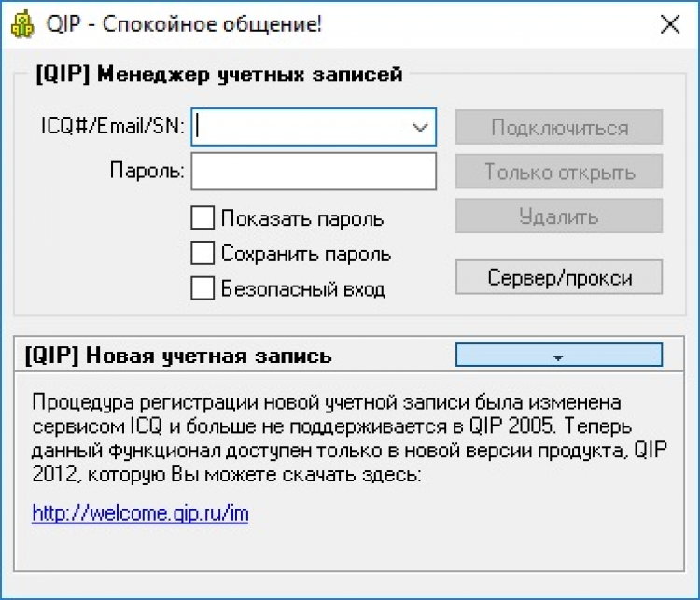Close the QIP login window
The image size is (700, 600).
click(x=670, y=25)
